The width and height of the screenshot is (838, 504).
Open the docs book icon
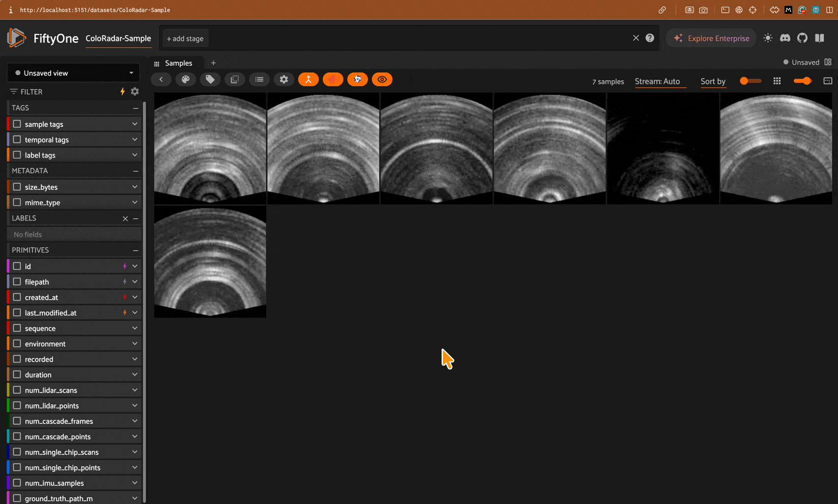(819, 38)
